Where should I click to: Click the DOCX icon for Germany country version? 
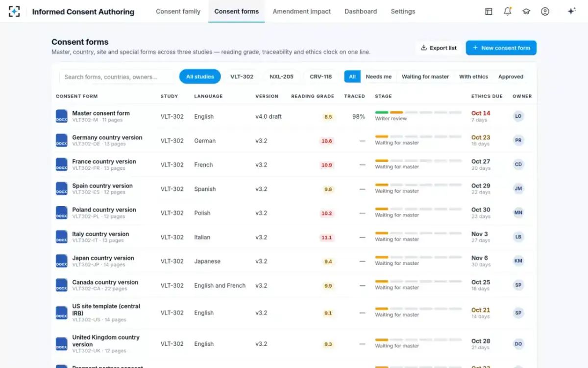[x=61, y=140]
